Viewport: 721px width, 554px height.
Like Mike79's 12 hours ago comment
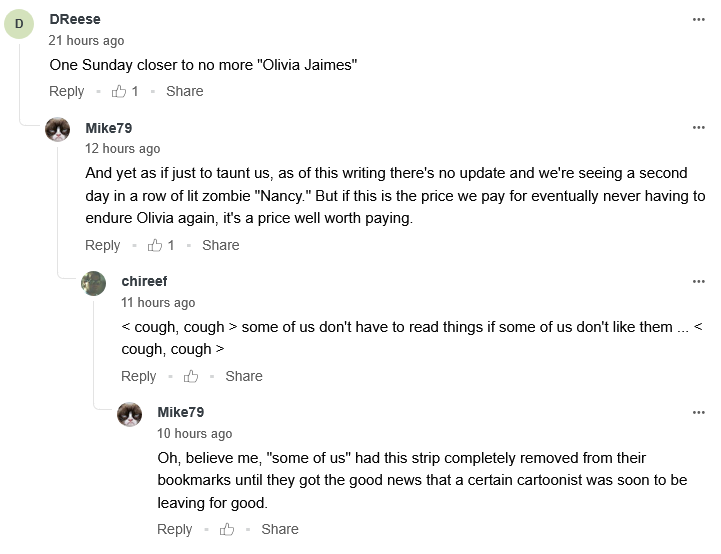[x=155, y=245]
